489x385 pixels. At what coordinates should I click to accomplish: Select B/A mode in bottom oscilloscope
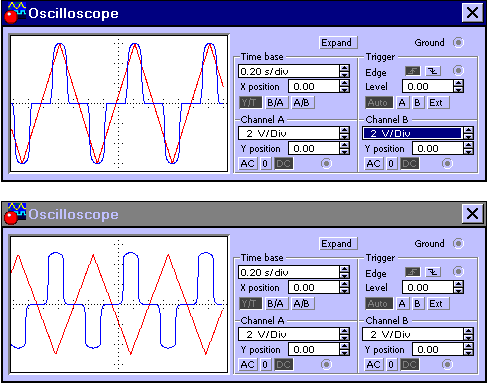click(276, 304)
